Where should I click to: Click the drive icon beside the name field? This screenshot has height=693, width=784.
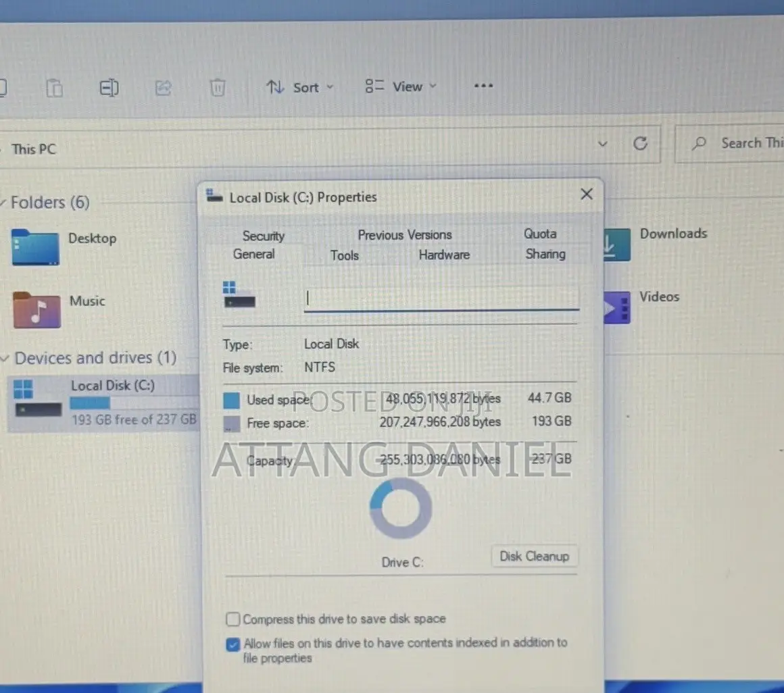coord(239,294)
